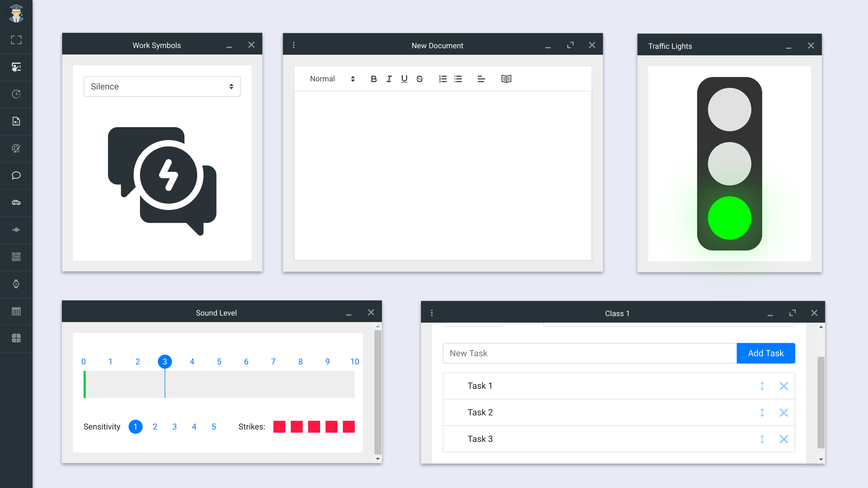Open the grid layout tool in the sidebar

coord(16,338)
